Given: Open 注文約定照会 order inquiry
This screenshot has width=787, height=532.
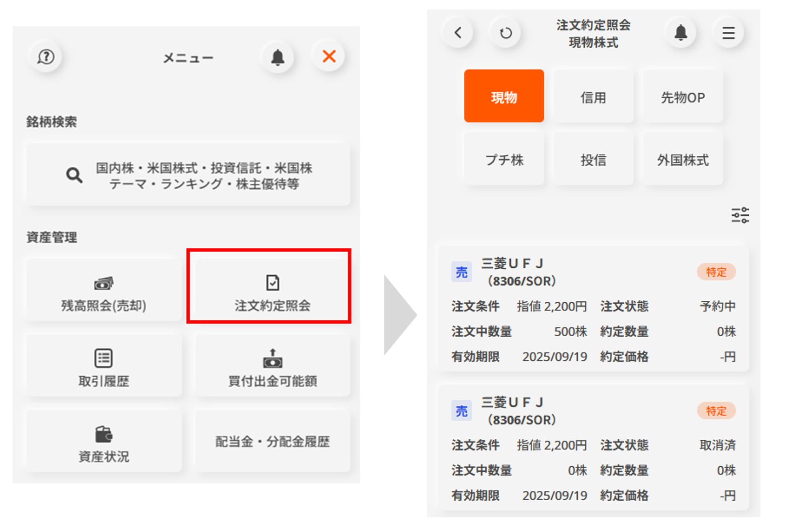Looking at the screenshot, I should (x=272, y=291).
